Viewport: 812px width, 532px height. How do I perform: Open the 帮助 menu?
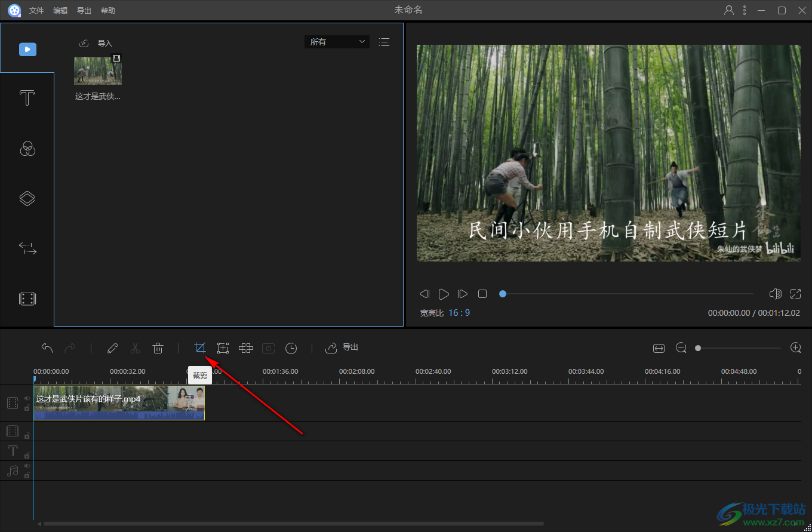[x=108, y=11]
